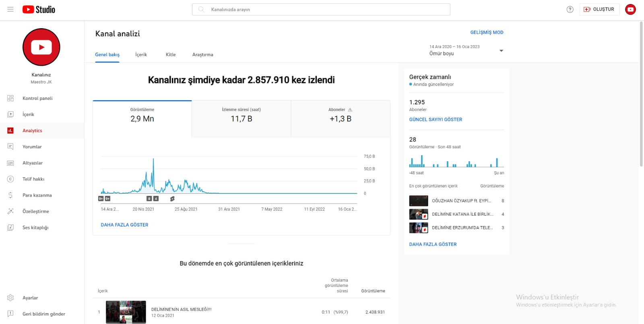
Task: Click the Shorts marker icon on chart
Action: (x=172, y=199)
